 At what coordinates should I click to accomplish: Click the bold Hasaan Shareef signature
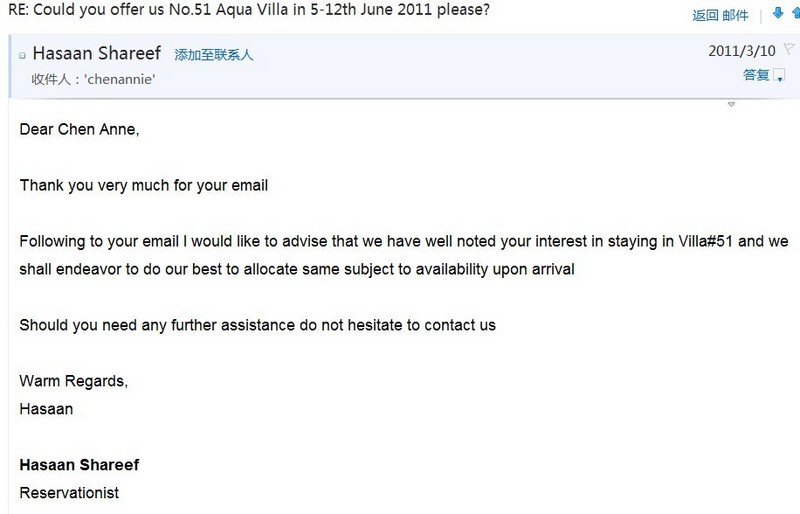79,465
